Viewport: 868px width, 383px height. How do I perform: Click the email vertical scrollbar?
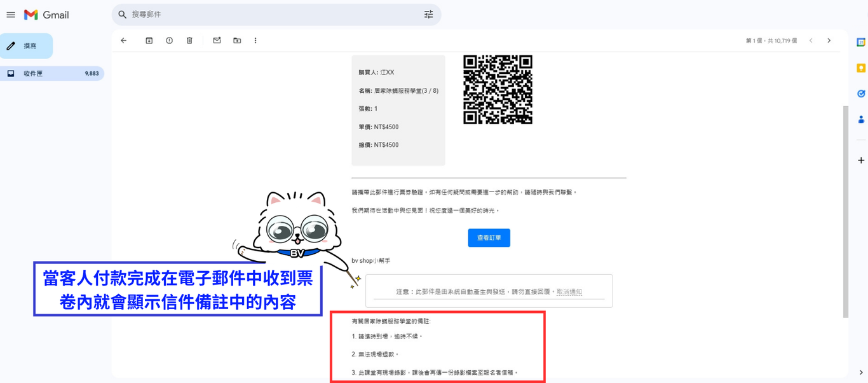tap(845, 211)
